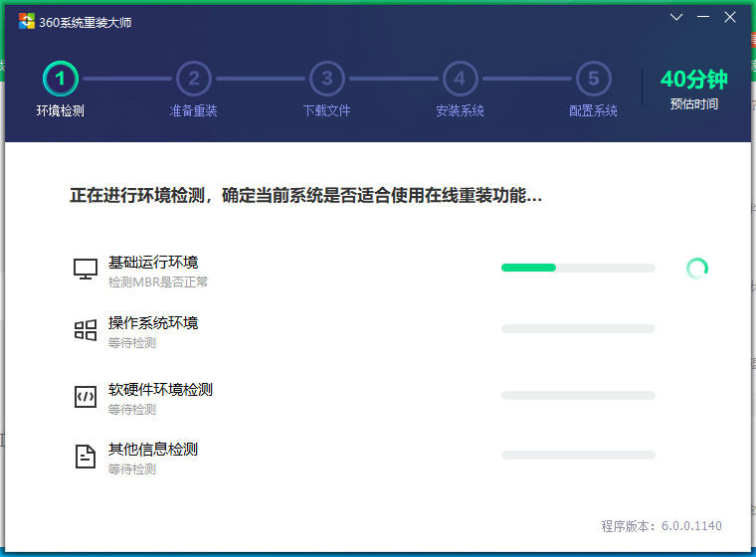
Task: Click the 程序版本 6.0.0.1140 text
Action: (x=661, y=526)
